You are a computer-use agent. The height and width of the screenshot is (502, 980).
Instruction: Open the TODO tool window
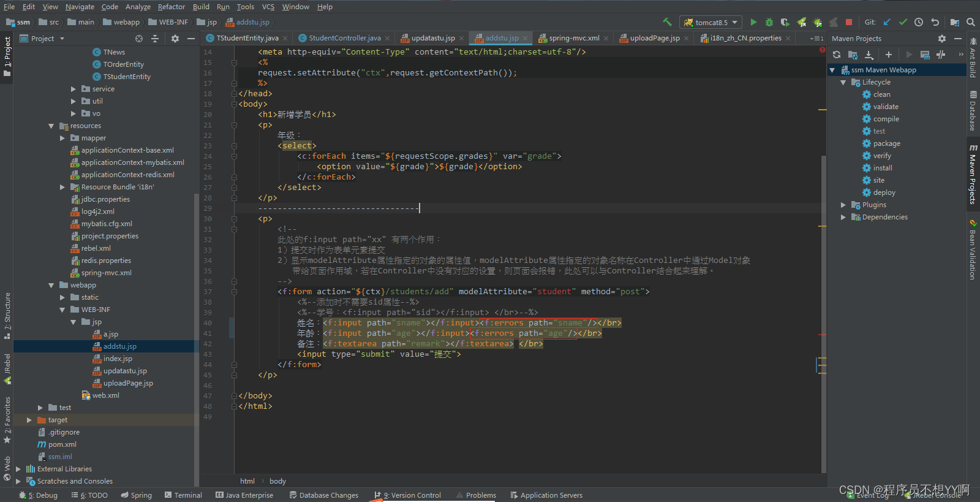click(x=89, y=495)
